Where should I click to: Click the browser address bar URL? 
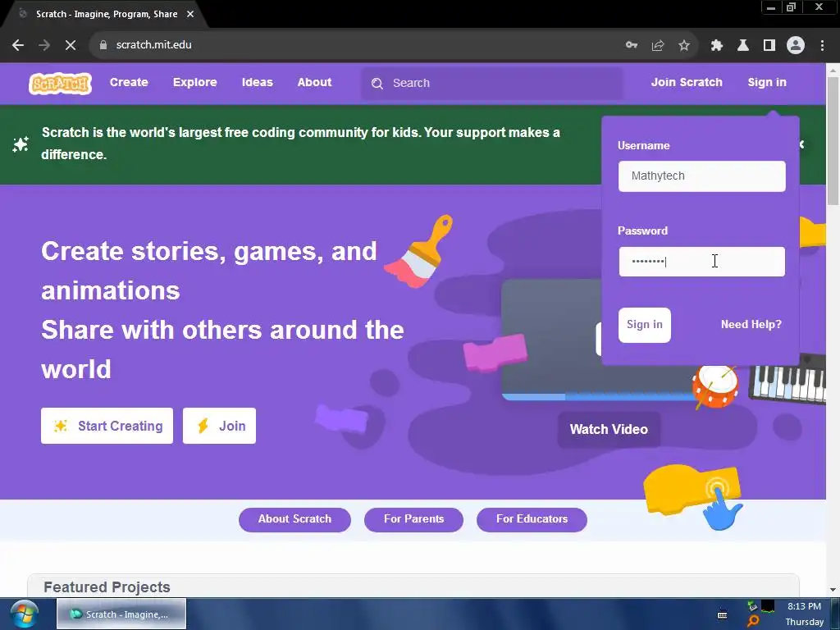[x=153, y=45]
